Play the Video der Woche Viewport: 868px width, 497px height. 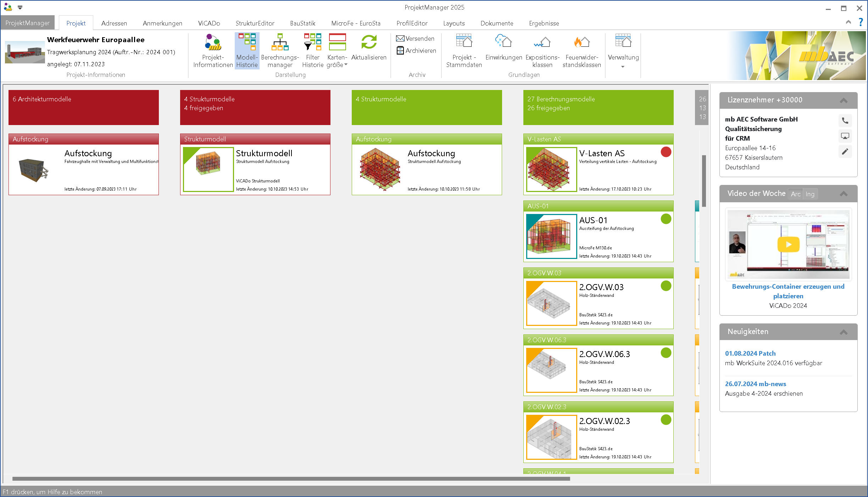point(788,244)
